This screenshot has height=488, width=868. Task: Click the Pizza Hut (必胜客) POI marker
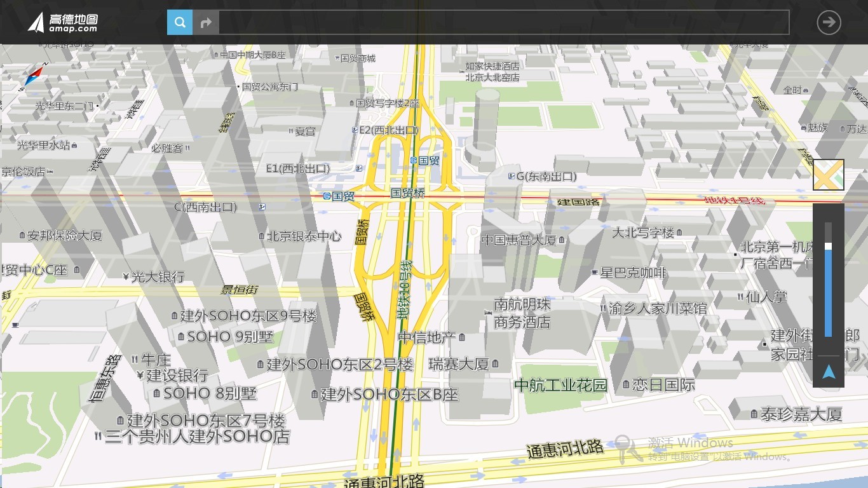tap(173, 146)
